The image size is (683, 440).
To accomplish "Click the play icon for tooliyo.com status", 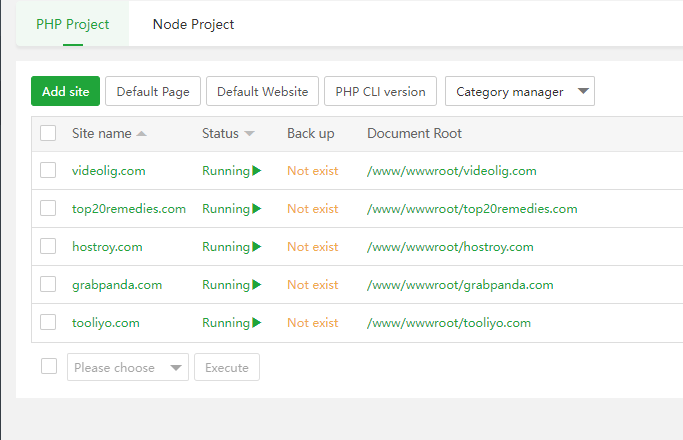I will (x=257, y=322).
